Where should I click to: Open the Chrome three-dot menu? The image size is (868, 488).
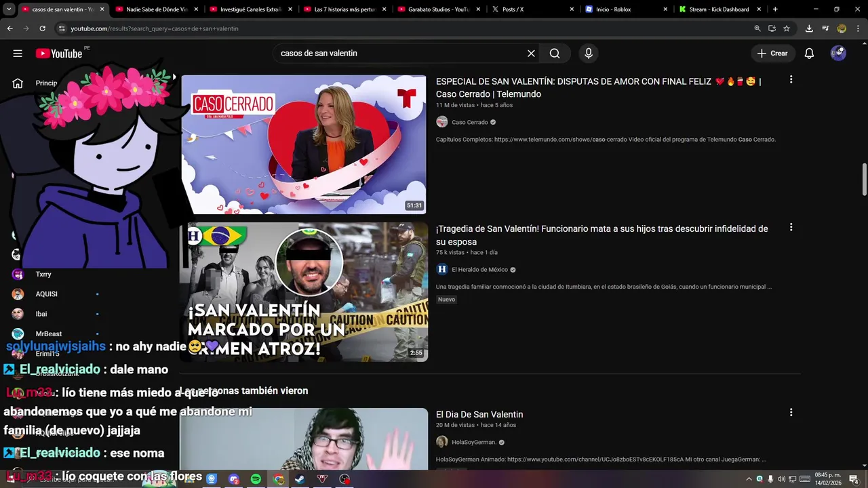[858, 28]
